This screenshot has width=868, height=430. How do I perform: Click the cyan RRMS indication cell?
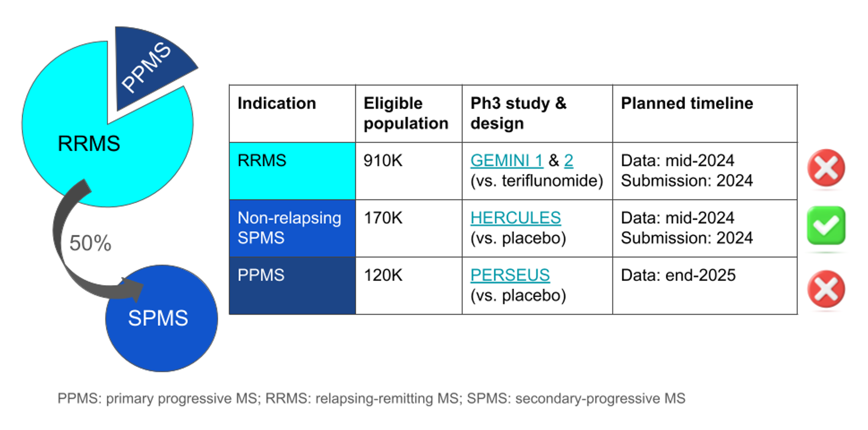[292, 171]
